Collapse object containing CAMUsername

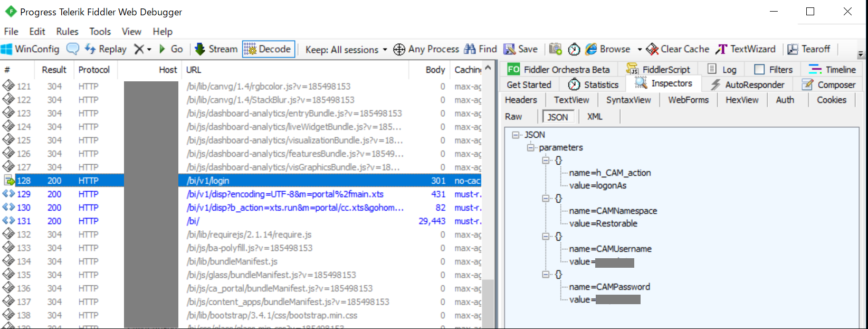coord(546,236)
